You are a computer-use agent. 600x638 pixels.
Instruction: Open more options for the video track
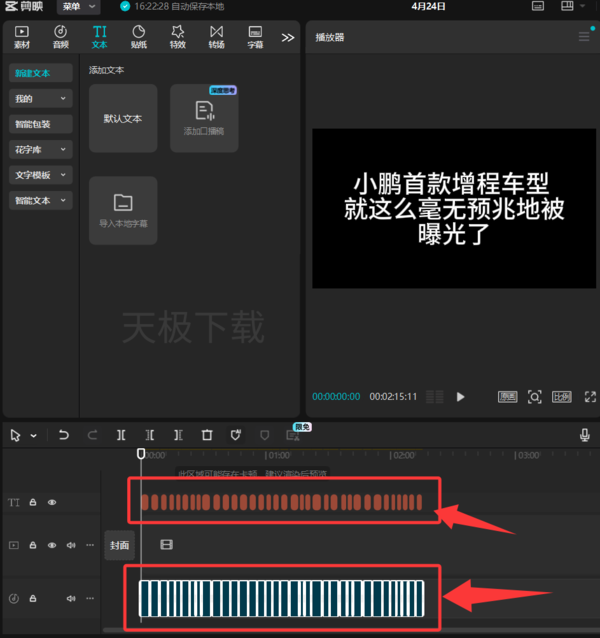(90, 545)
